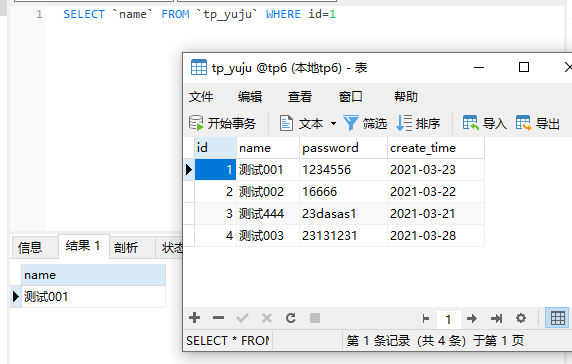Click the tp_yuju window title bar table icon

(x=199, y=67)
